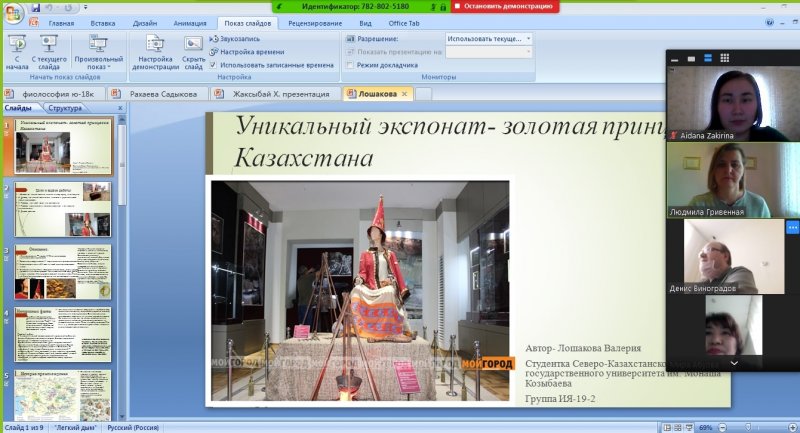Click 'Русский (Россия)' language in status bar
This screenshot has height=433, width=800.
(x=133, y=428)
